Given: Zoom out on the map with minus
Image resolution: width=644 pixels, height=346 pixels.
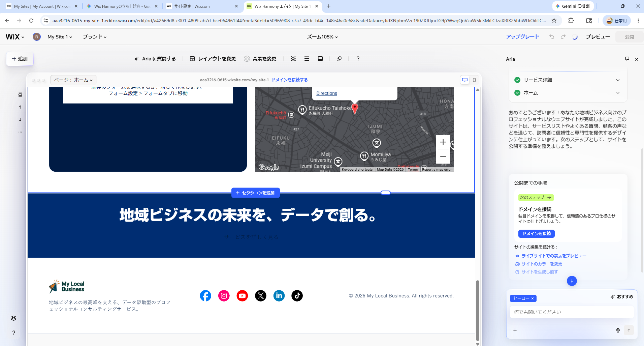Looking at the screenshot, I should [443, 157].
